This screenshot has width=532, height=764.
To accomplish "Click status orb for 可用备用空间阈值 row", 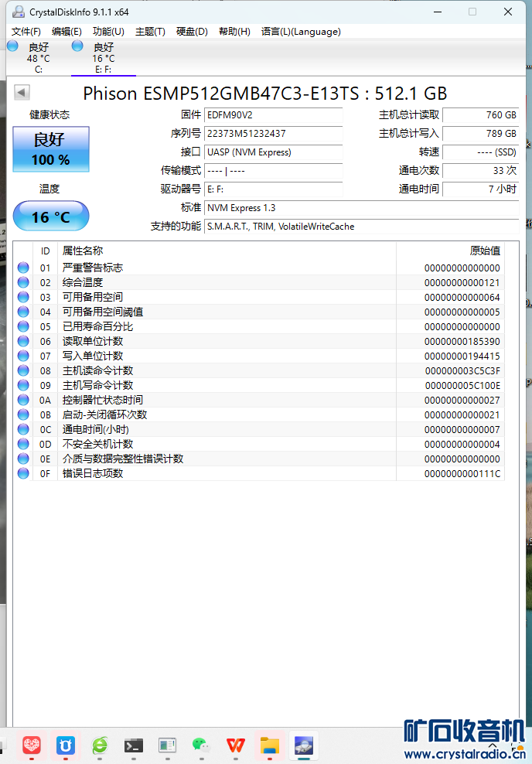I will coord(23,312).
